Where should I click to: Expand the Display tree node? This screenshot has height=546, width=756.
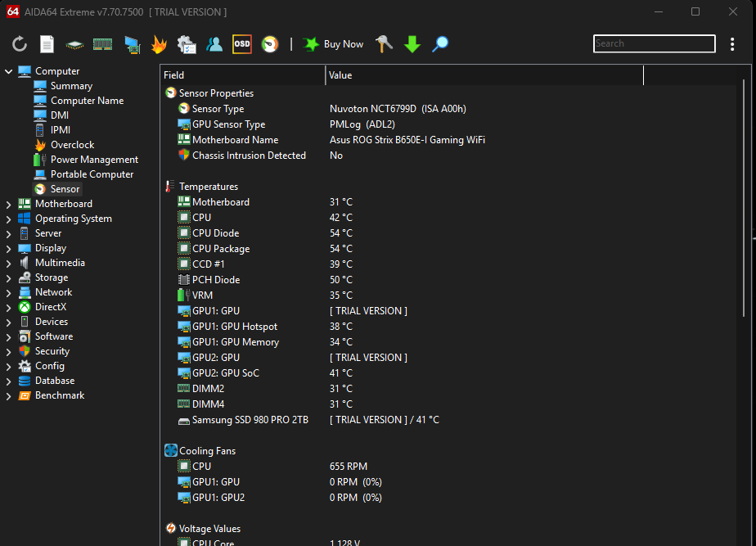click(x=8, y=249)
